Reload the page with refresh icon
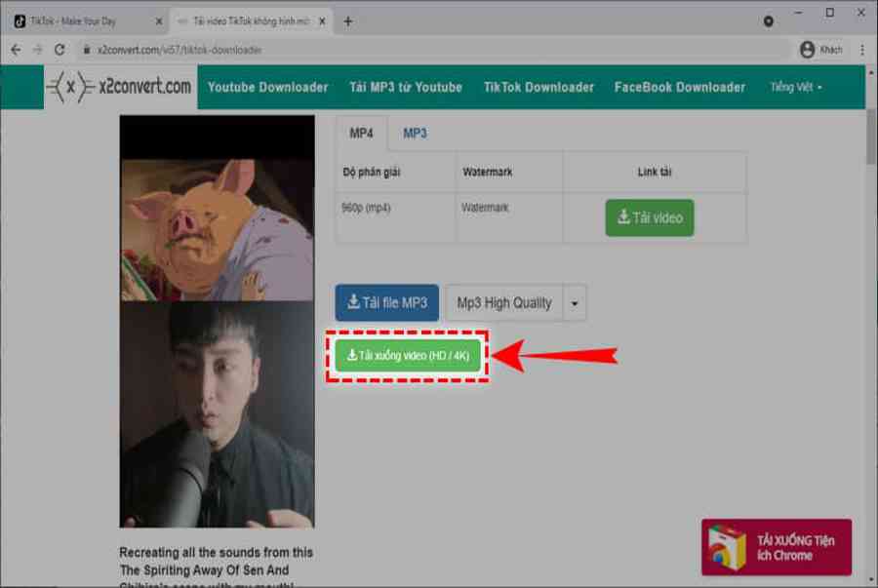Image resolution: width=878 pixels, height=588 pixels. (60, 50)
